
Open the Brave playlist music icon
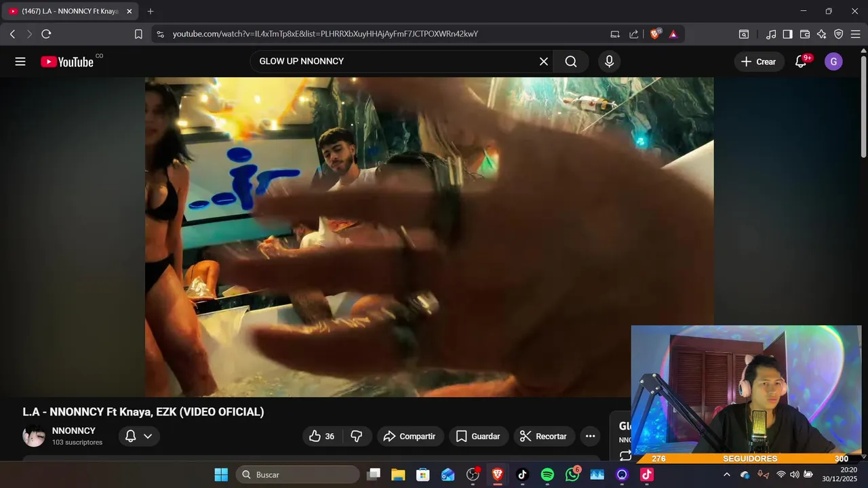tap(771, 34)
